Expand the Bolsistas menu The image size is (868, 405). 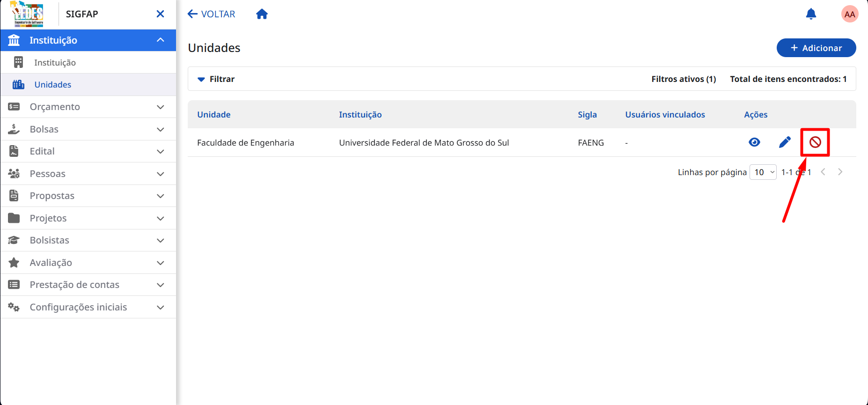click(x=88, y=240)
